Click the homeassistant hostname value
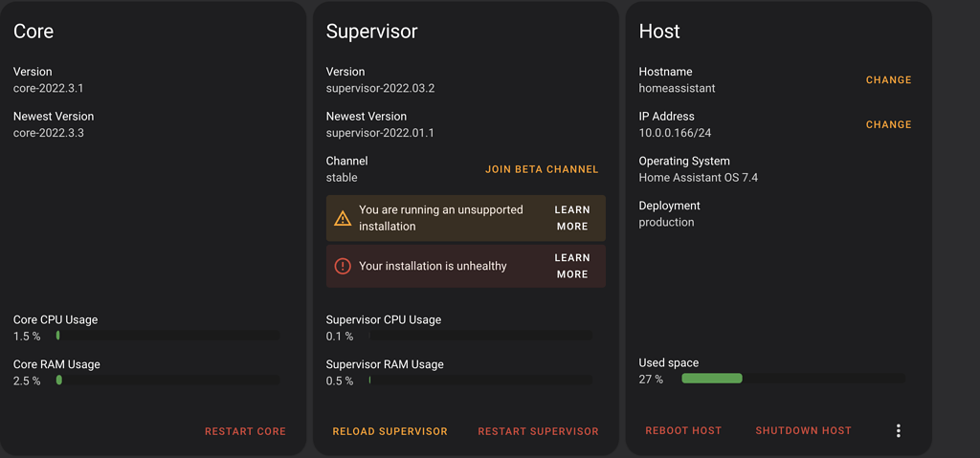 tap(677, 88)
